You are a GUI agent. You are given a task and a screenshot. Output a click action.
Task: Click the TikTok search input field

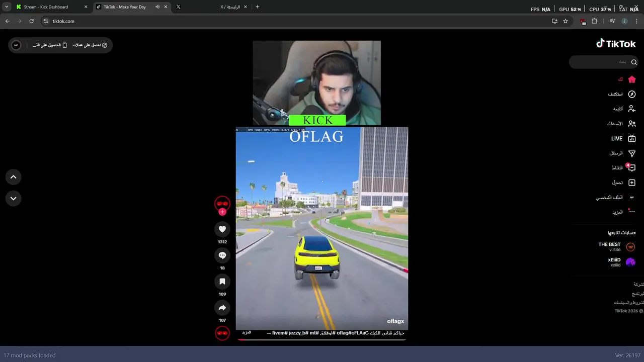point(603,62)
